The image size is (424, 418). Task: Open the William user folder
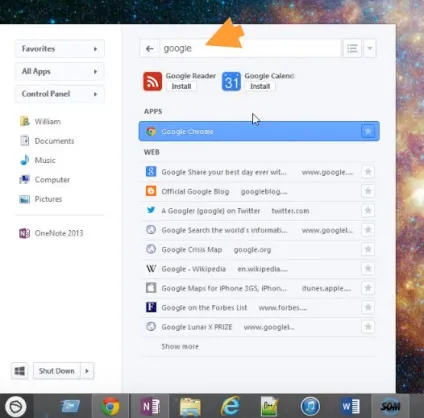[x=40, y=121]
